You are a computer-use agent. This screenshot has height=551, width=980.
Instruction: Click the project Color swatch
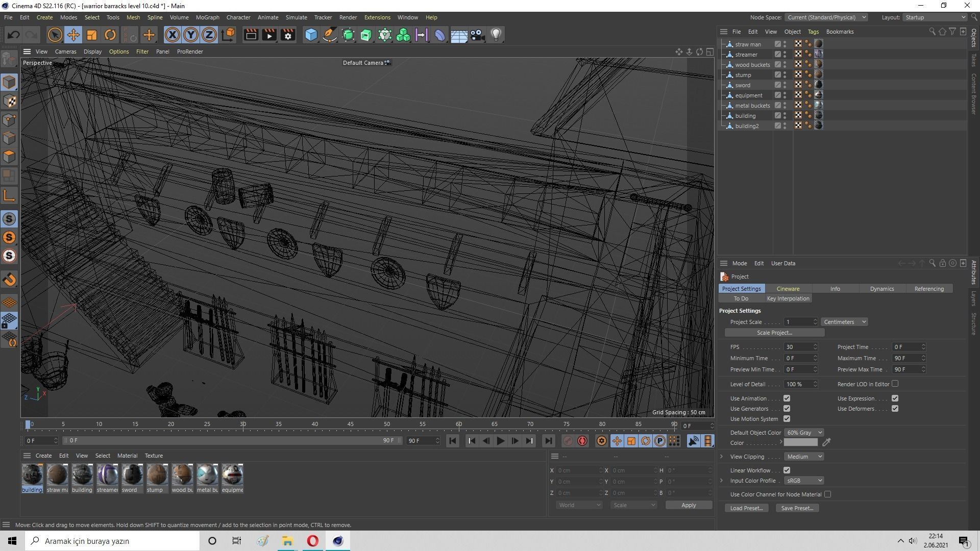tap(800, 443)
